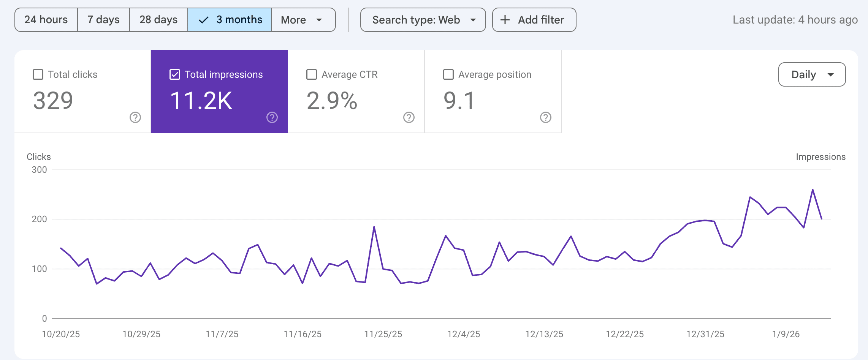The width and height of the screenshot is (868, 360).
Task: Select the 24 hours date range
Action: pyautogui.click(x=46, y=20)
